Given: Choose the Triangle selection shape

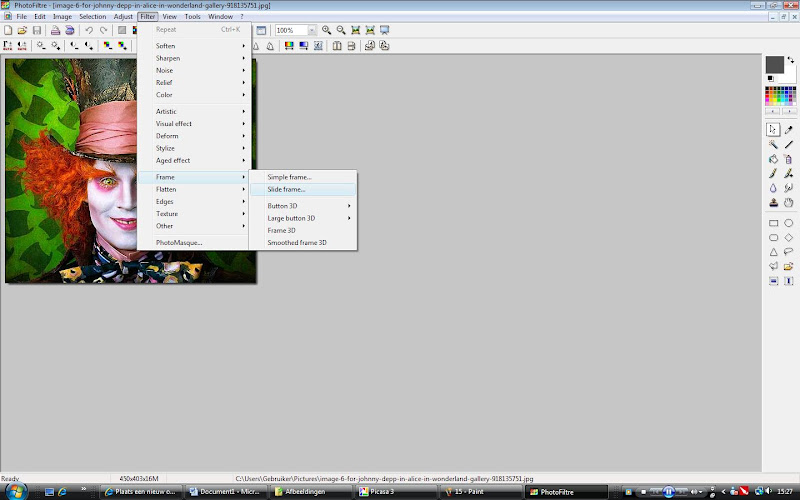Looking at the screenshot, I should click(773, 252).
